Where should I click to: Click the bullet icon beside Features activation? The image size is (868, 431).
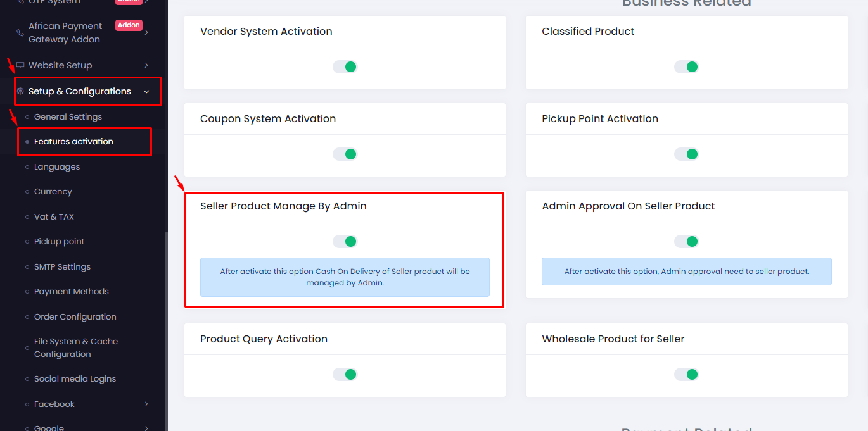coord(27,142)
